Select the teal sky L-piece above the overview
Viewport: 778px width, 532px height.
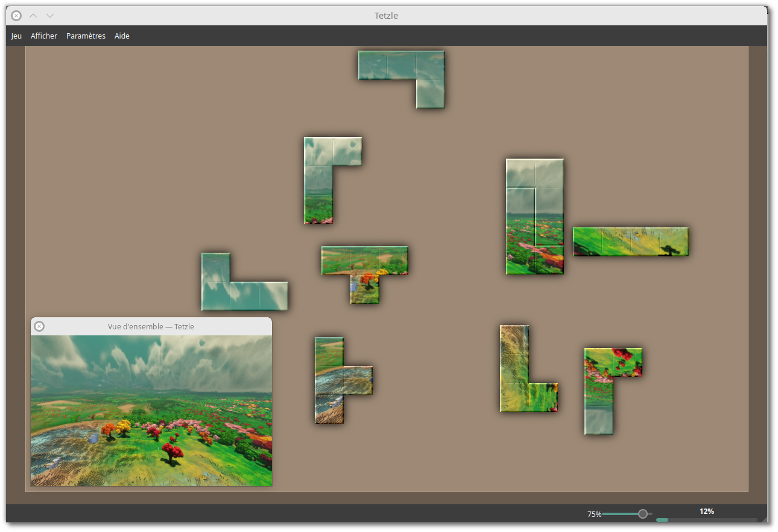[x=230, y=296]
